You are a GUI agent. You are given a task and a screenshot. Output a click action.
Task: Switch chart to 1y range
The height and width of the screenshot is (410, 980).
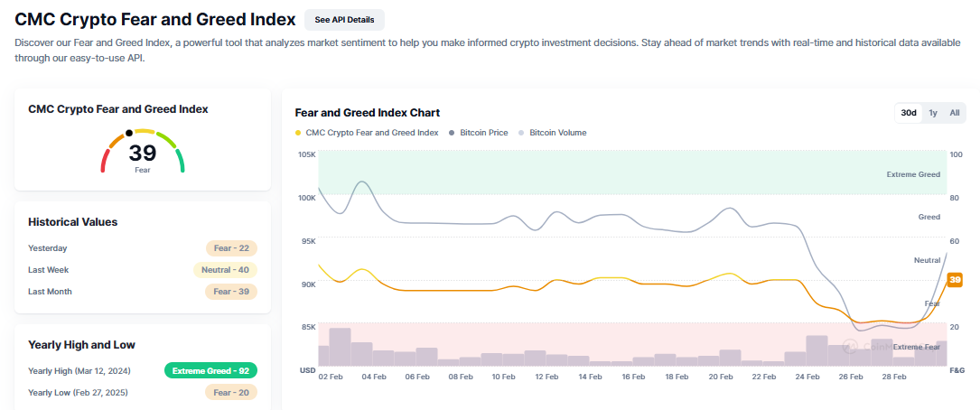(x=933, y=113)
